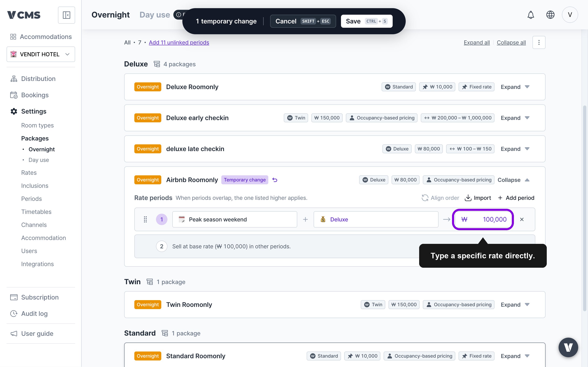Focus the 100,000 rate input field

[483, 219]
